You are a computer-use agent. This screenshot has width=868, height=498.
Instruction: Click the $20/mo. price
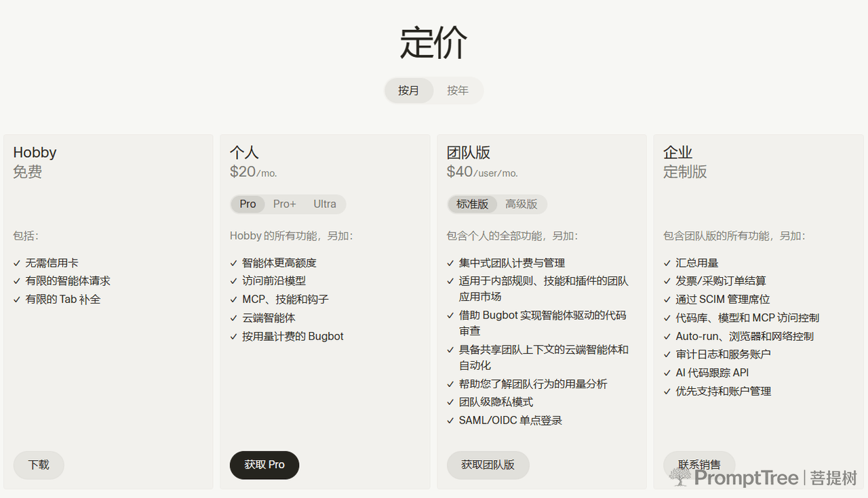pyautogui.click(x=254, y=172)
